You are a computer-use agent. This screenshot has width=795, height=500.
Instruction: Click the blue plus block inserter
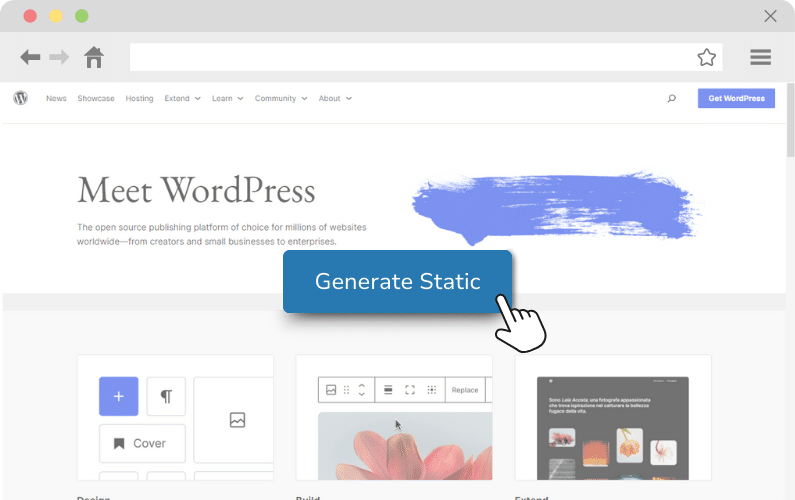[x=119, y=396]
